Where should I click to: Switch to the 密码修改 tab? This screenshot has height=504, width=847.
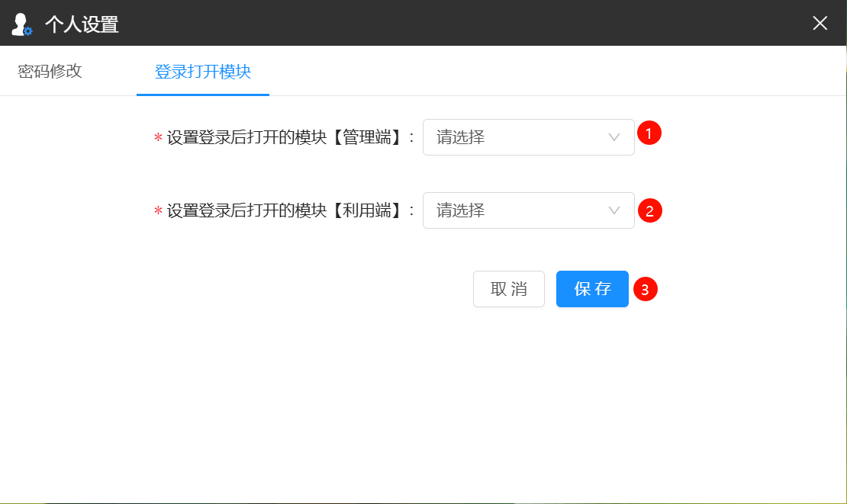point(50,72)
